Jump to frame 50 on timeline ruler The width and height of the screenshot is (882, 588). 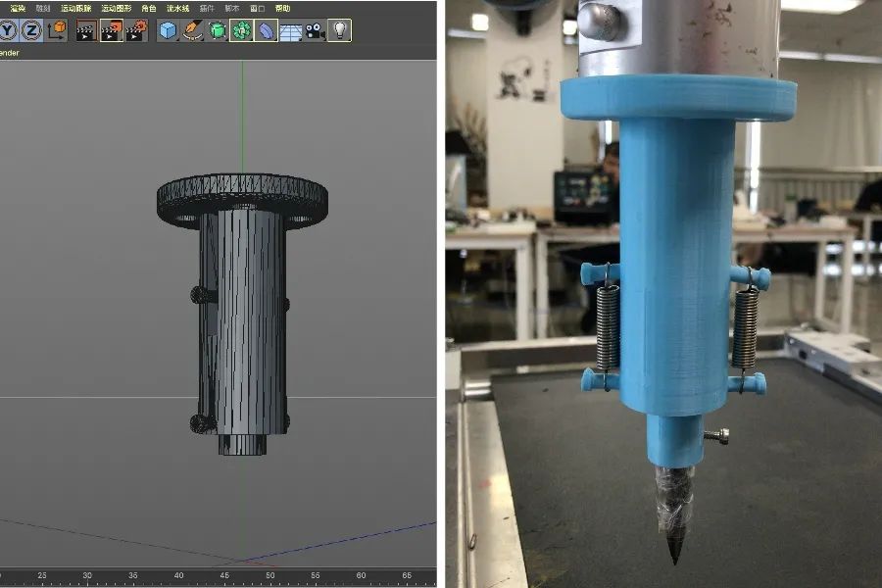(x=270, y=575)
